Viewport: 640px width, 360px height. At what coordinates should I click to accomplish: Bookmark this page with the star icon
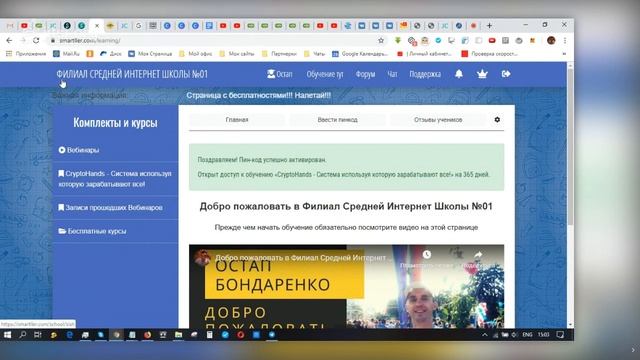click(381, 40)
